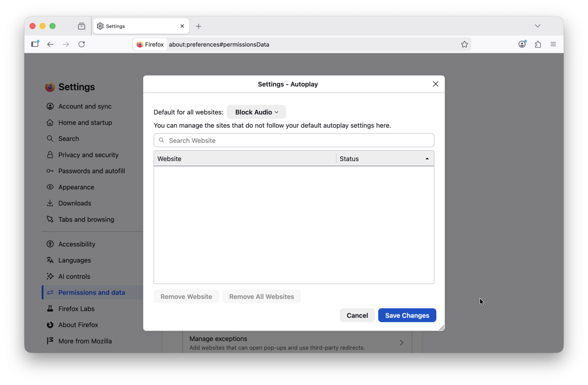Click the address bar URL text

point(219,44)
